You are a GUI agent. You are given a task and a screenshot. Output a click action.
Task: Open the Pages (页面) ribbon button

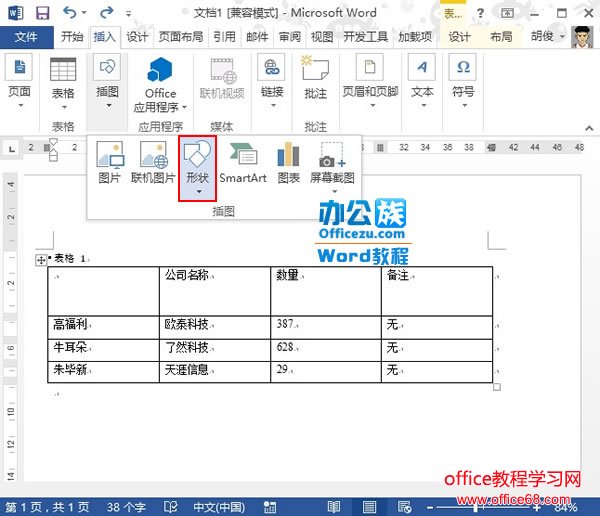coord(19,81)
